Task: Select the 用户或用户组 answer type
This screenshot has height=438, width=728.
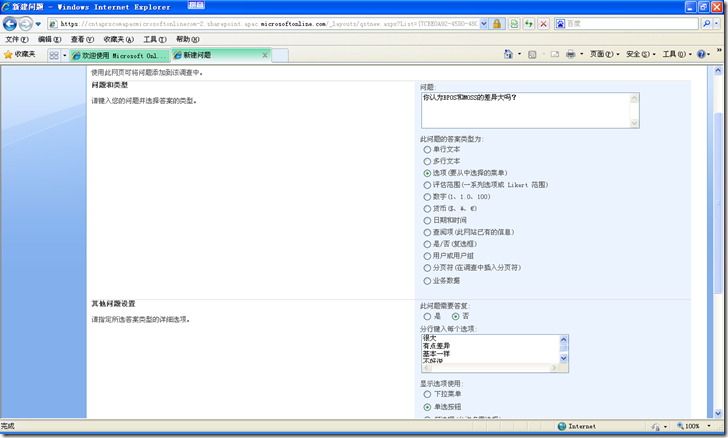Action: 427,256
